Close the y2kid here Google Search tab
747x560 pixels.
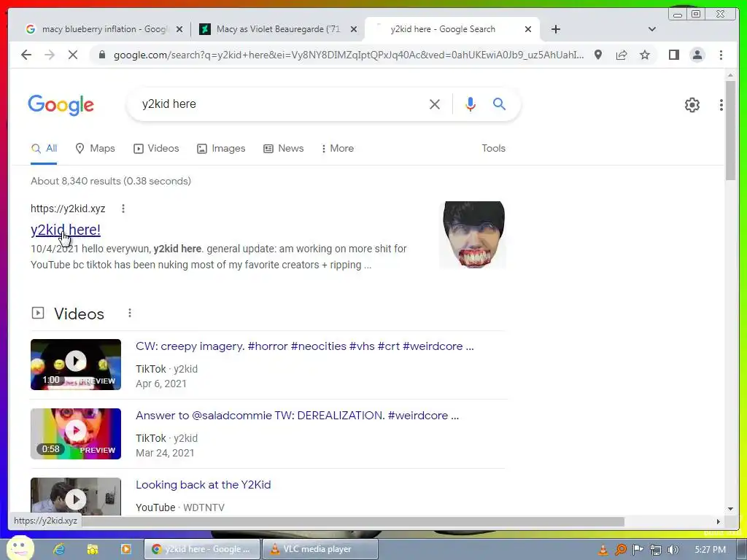(528, 29)
